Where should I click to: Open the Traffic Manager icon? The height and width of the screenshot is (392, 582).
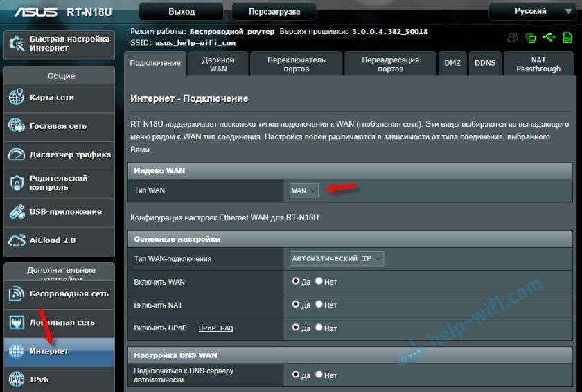17,154
